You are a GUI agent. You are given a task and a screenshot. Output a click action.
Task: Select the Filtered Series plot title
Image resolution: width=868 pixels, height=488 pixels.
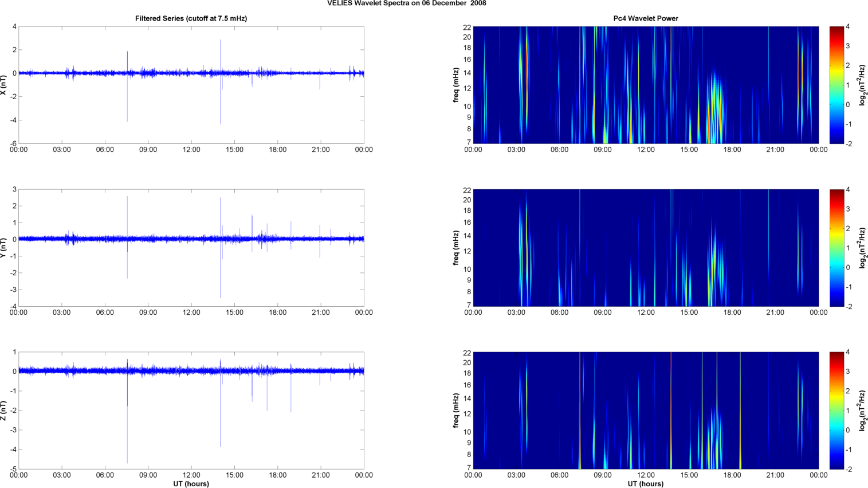[x=191, y=18]
